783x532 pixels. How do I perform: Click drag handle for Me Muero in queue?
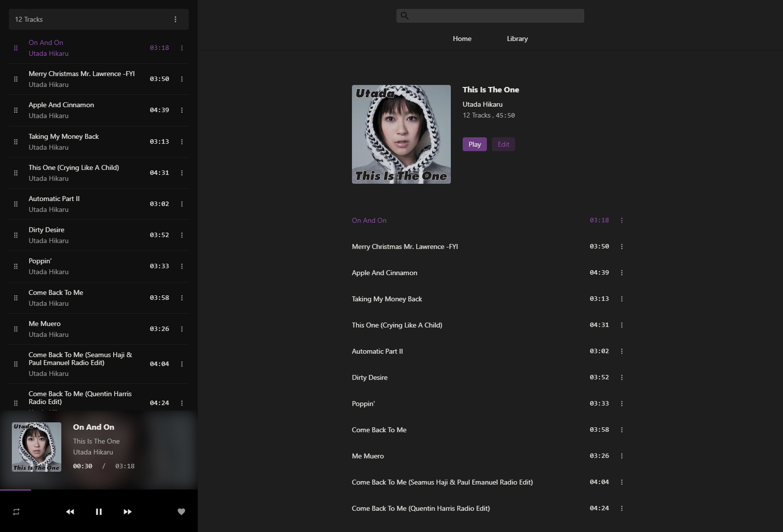[x=16, y=329]
